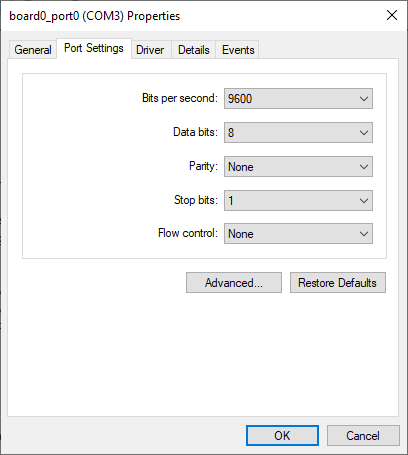Go to the Details tab
The width and height of the screenshot is (408, 455).
tap(194, 50)
